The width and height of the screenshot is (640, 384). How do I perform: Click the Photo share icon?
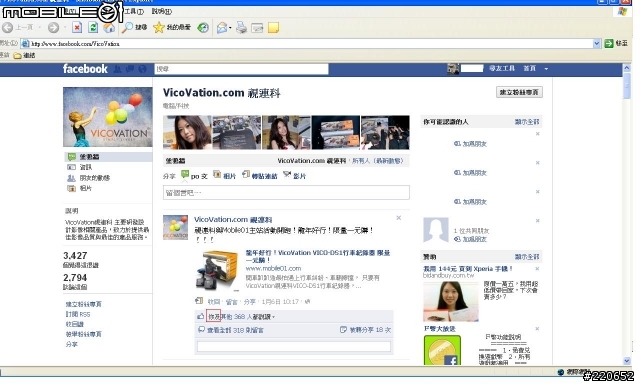click(217, 175)
